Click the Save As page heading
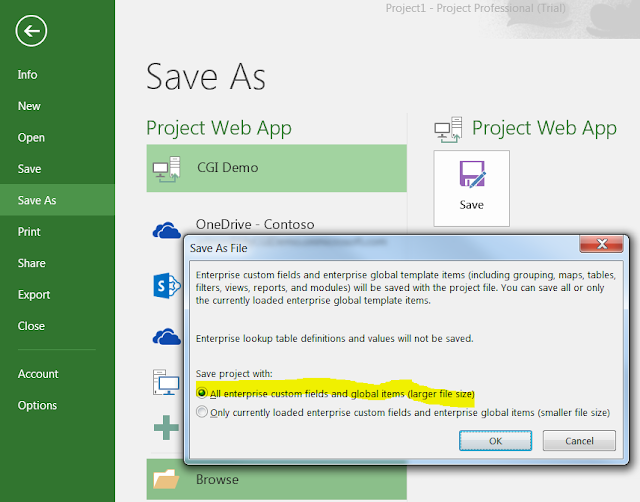Viewport: 640px width, 502px height. pyautogui.click(x=206, y=77)
